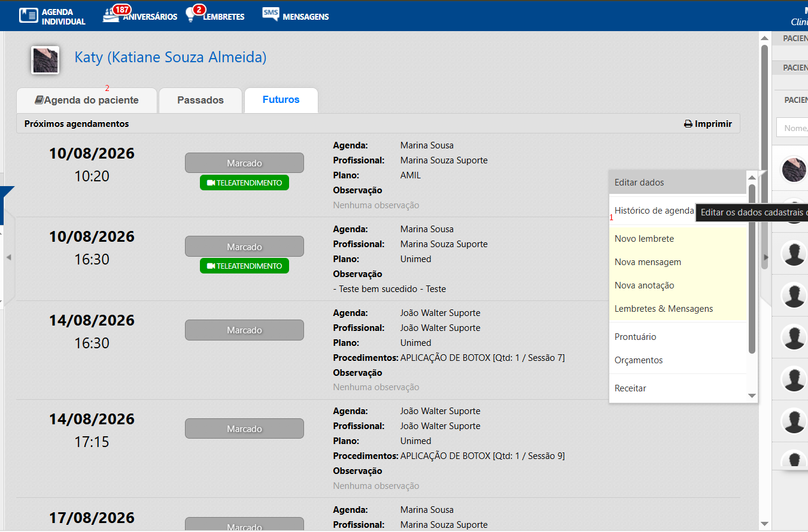This screenshot has width=808, height=532.
Task: Click the Marcado button for 14/08/2026 16:30
Action: (244, 330)
